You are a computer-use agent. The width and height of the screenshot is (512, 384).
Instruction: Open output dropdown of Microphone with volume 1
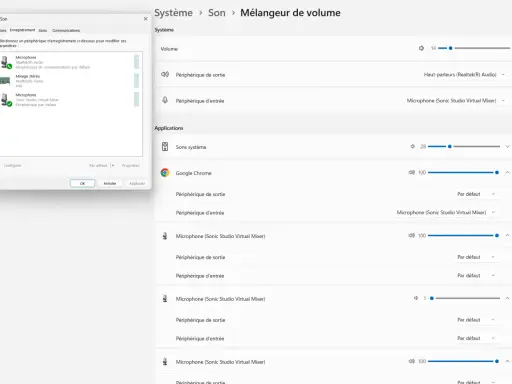pos(477,320)
